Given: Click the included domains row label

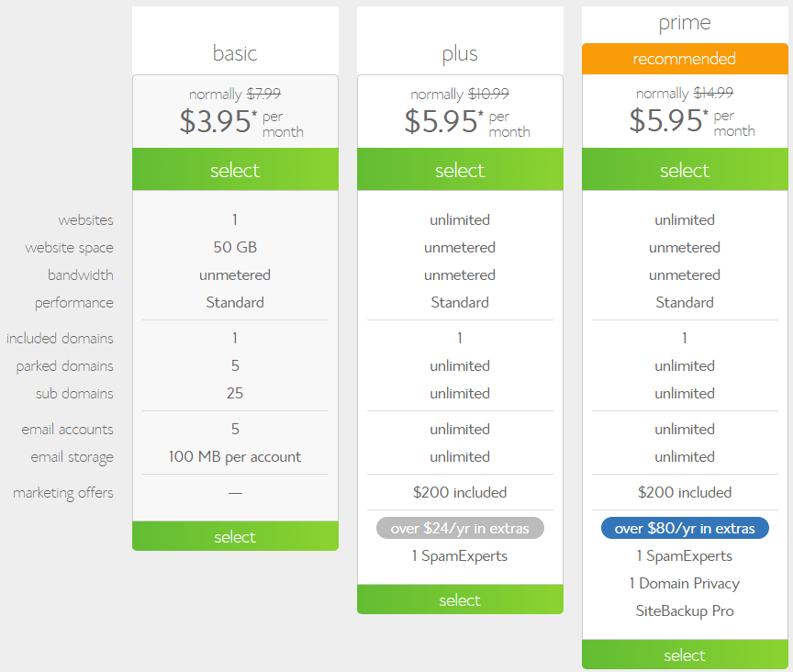Looking at the screenshot, I should (60, 338).
